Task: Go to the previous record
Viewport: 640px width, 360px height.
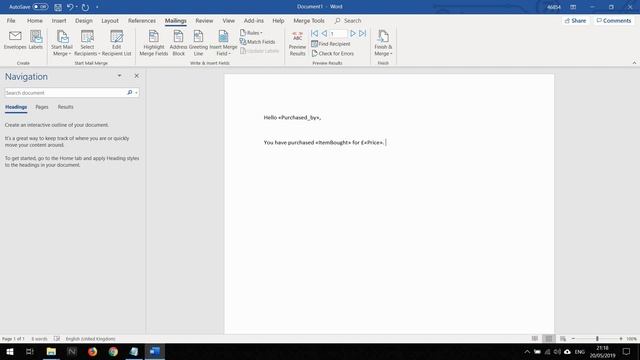Action: tap(324, 33)
